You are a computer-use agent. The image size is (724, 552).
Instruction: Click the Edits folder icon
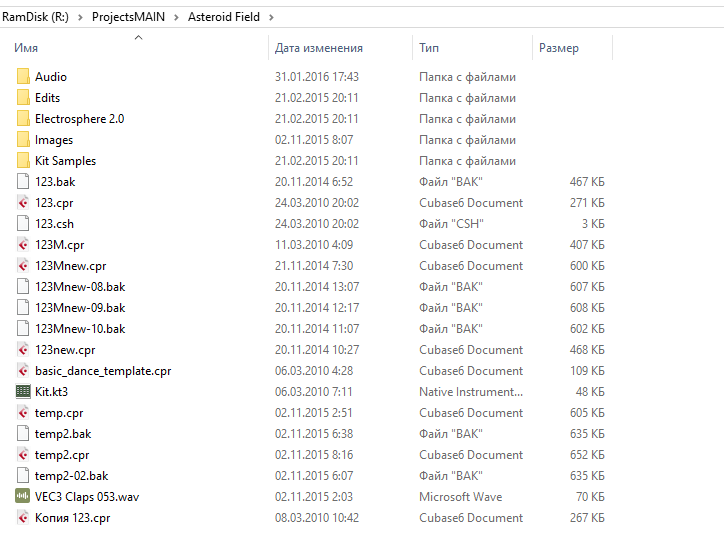pos(23,97)
